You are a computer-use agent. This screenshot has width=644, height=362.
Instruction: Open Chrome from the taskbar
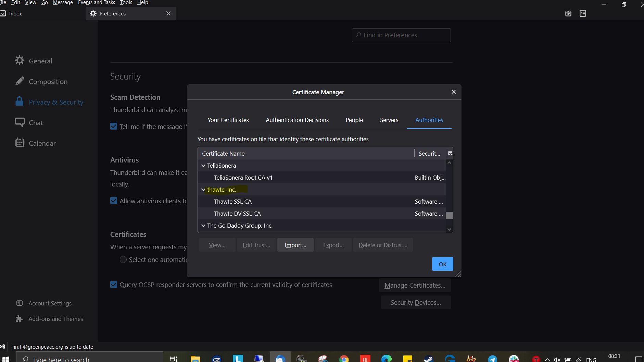point(344,359)
